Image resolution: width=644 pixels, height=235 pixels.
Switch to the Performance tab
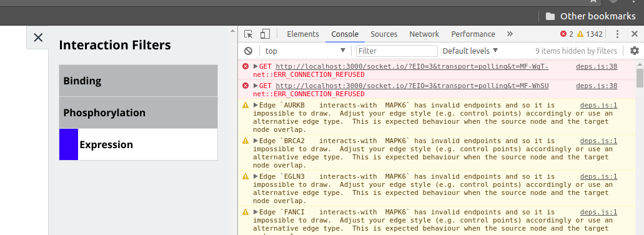473,34
